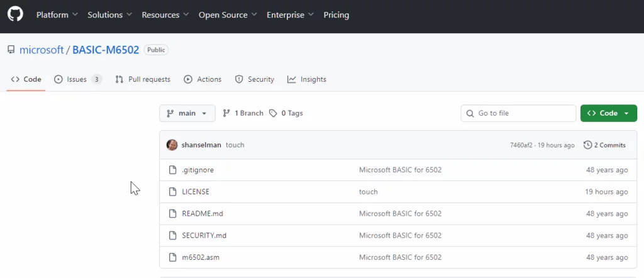Viewport: 644px width, 278px height.
Task: Switch to the Pull requests tab
Action: point(143,79)
